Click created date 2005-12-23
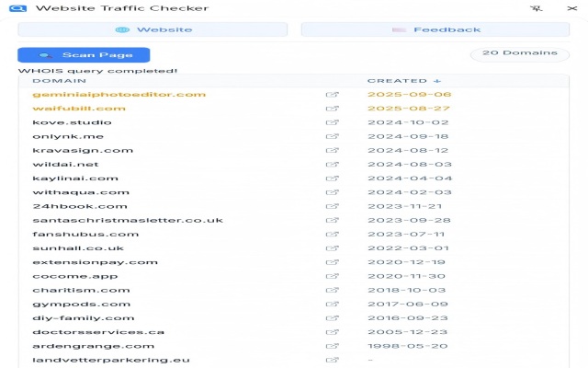588x368 pixels. click(x=407, y=332)
